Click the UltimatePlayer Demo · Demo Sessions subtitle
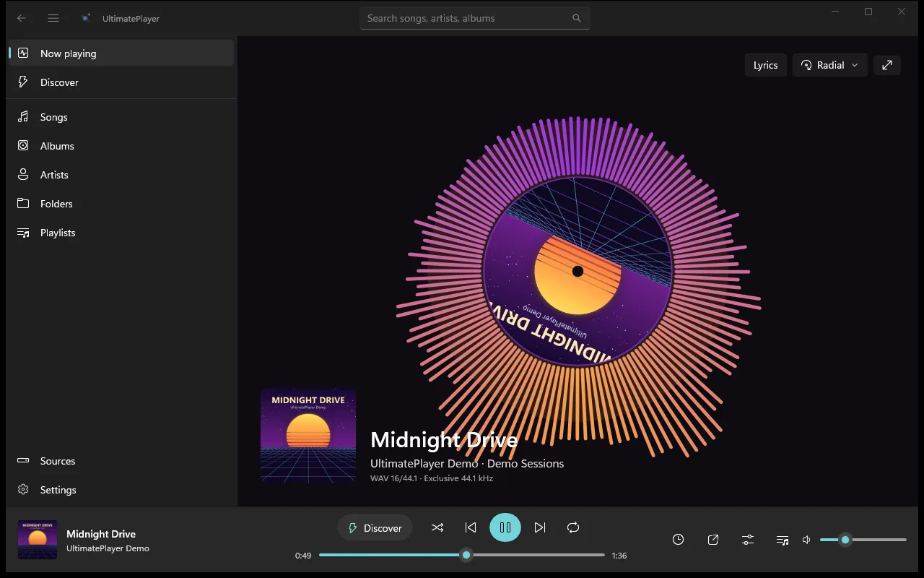Viewport: 924px width, 578px height. point(467,463)
